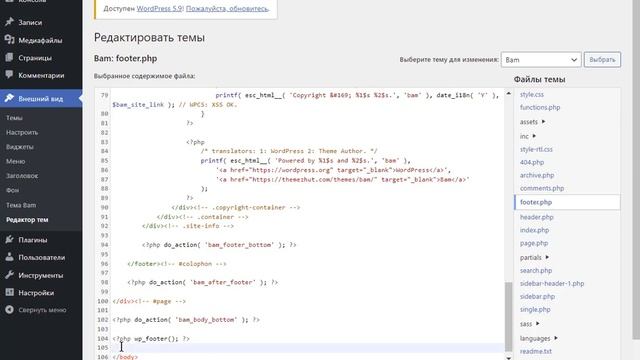This screenshot has height=360, width=640.
Task: Click the wp_footer() code on line 104
Action: [x=156, y=338]
